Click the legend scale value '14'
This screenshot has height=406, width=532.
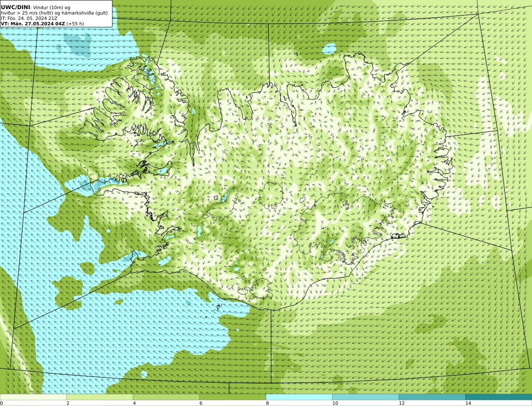point(468,403)
